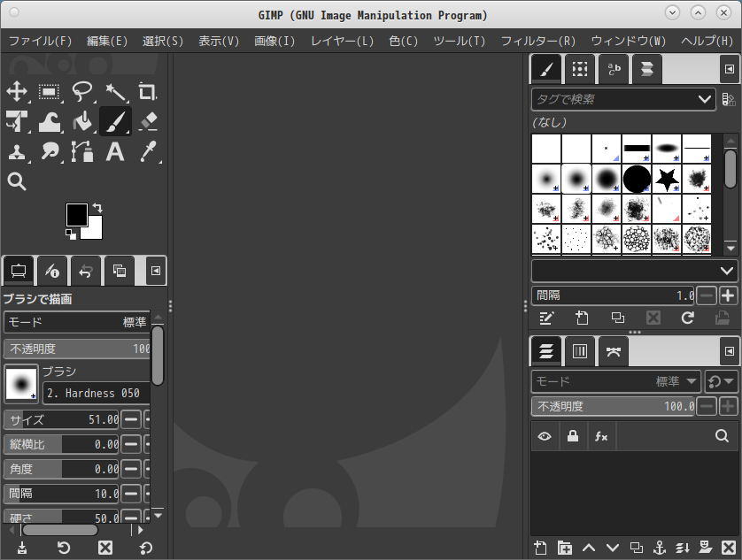Select the Warp Transform tool
This screenshot has height=560, width=742.
click(x=50, y=121)
